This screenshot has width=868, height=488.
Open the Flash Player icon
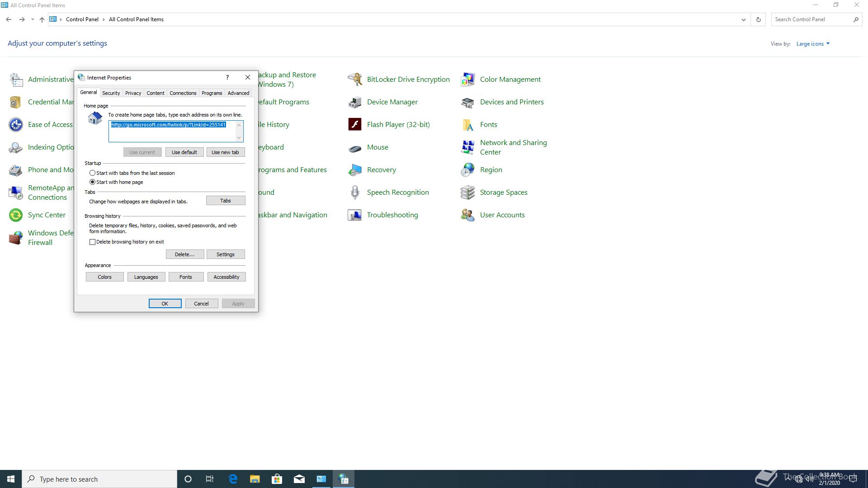click(x=355, y=124)
